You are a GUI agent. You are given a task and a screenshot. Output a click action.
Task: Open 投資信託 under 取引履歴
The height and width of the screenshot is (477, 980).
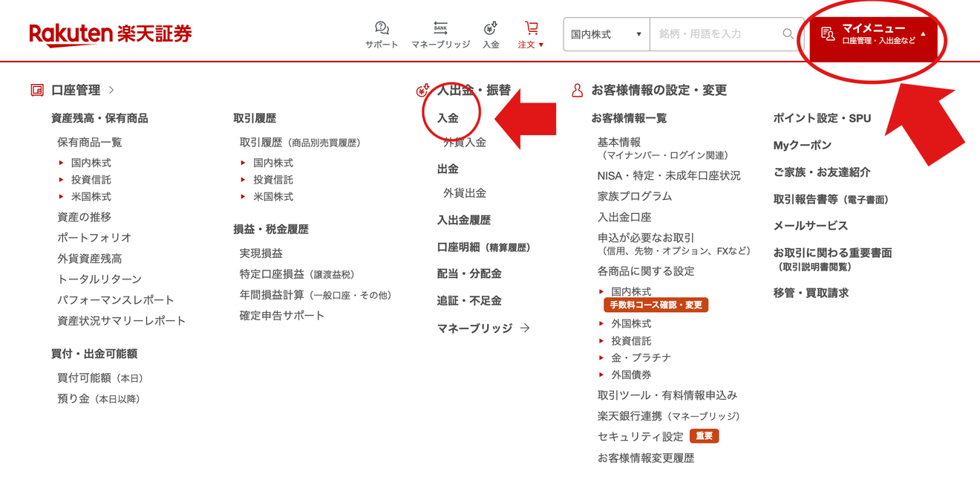tap(273, 179)
